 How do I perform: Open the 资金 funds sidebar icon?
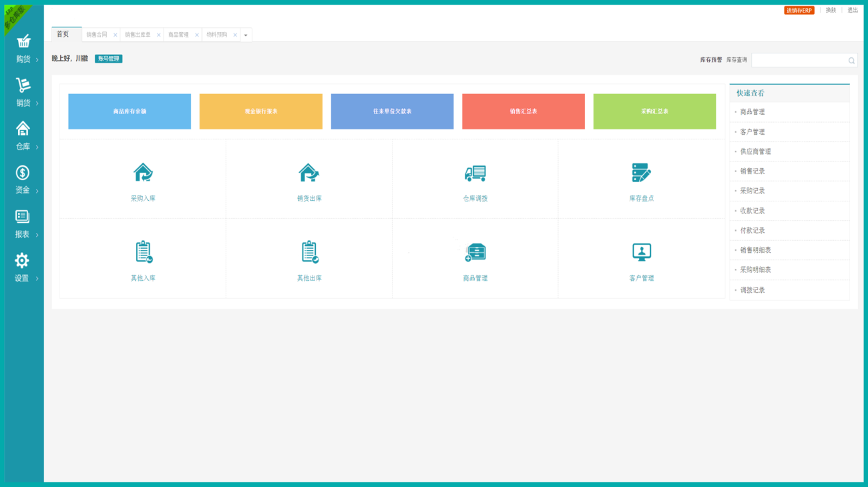click(x=23, y=173)
